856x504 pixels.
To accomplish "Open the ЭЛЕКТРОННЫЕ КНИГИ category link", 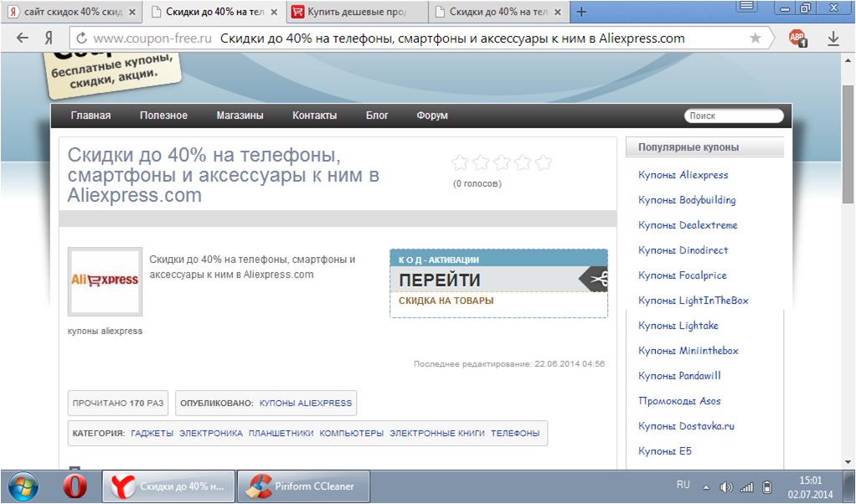I will [x=437, y=433].
